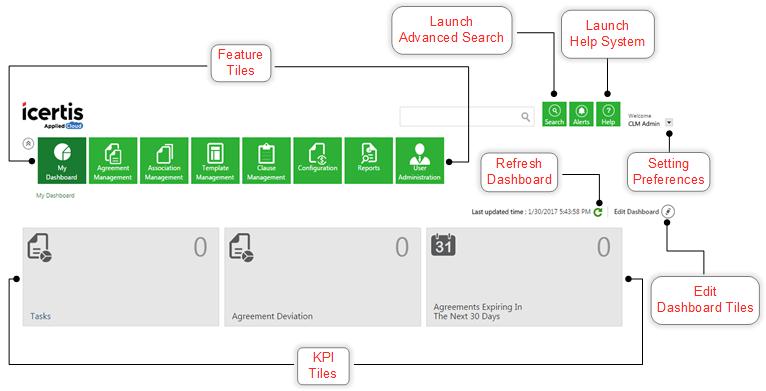Expand the CLM Admin user dropdown arrow
The height and width of the screenshot is (391, 766).
pyautogui.click(x=669, y=123)
